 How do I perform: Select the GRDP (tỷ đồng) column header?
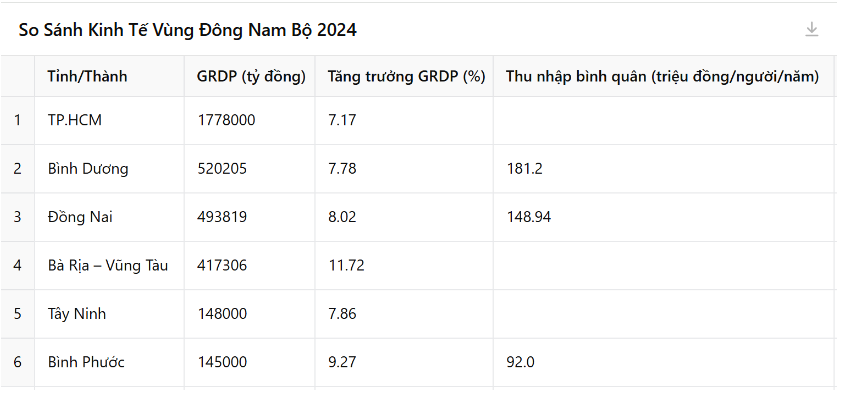[x=250, y=76]
